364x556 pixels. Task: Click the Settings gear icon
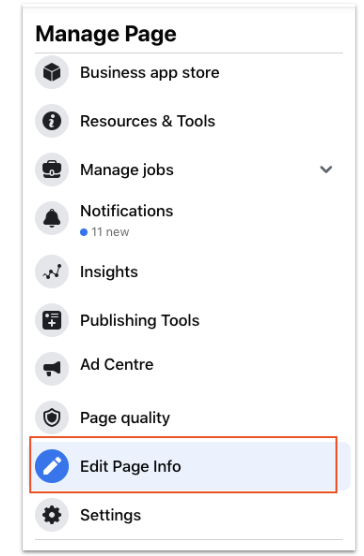point(52,515)
